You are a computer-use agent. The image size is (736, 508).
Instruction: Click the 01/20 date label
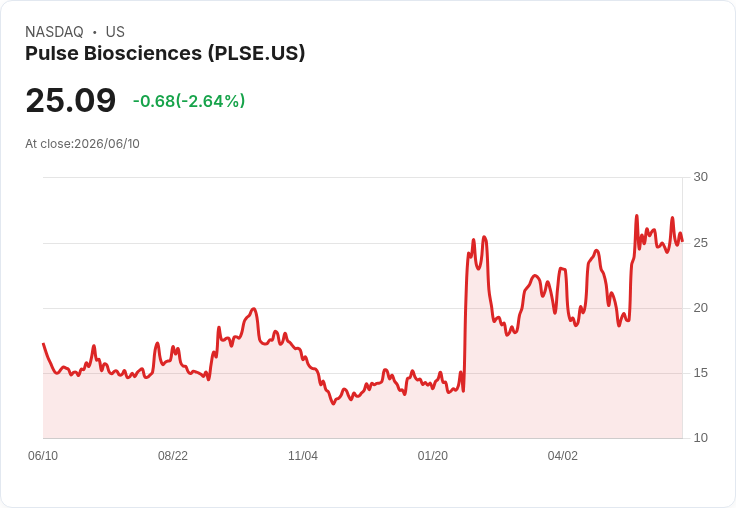coord(433,456)
